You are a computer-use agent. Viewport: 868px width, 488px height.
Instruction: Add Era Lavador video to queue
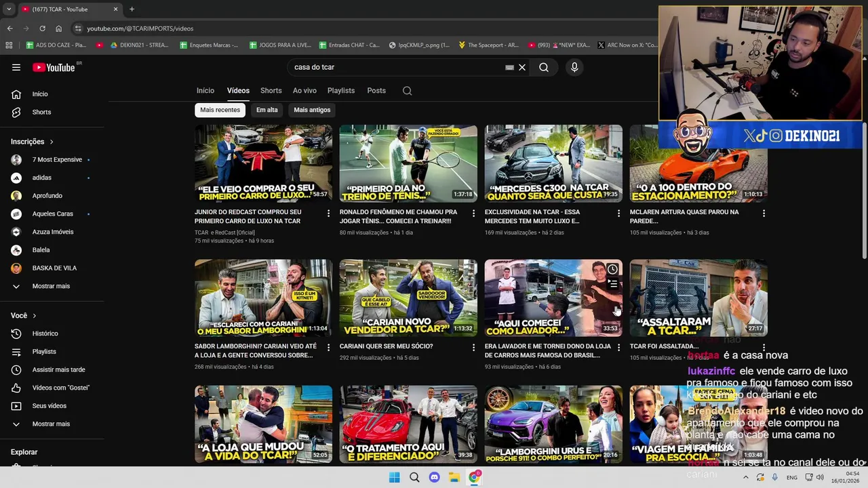tap(612, 285)
